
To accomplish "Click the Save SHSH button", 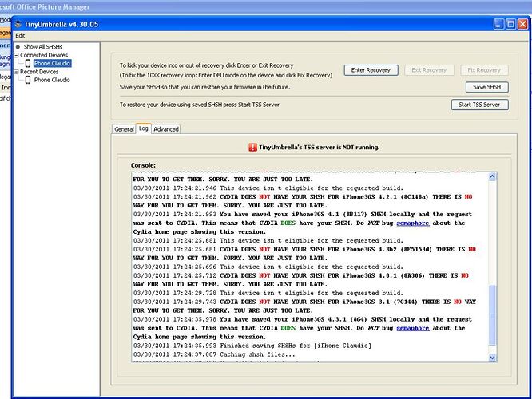I will pyautogui.click(x=487, y=87).
